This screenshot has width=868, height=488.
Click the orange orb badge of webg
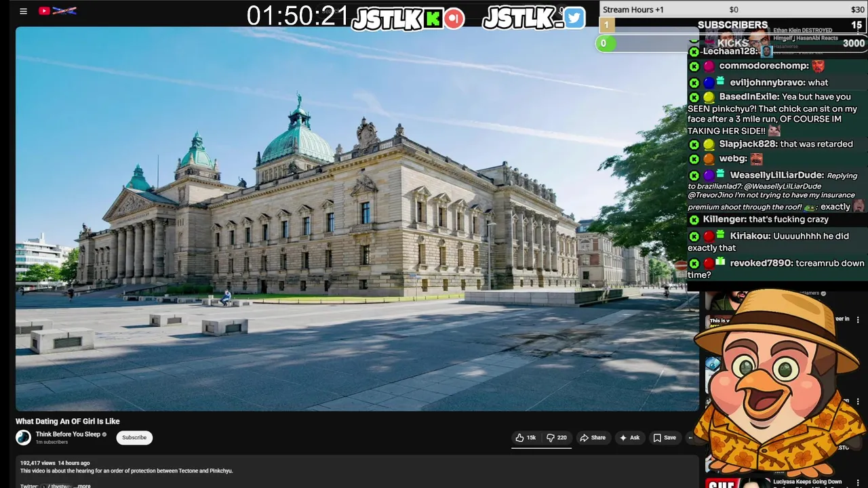709,159
